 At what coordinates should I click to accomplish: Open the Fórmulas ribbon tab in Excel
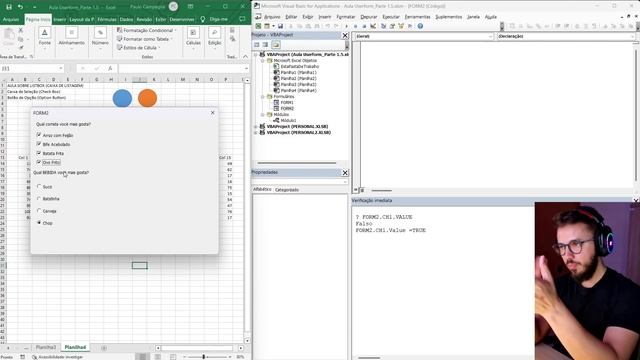coord(107,19)
